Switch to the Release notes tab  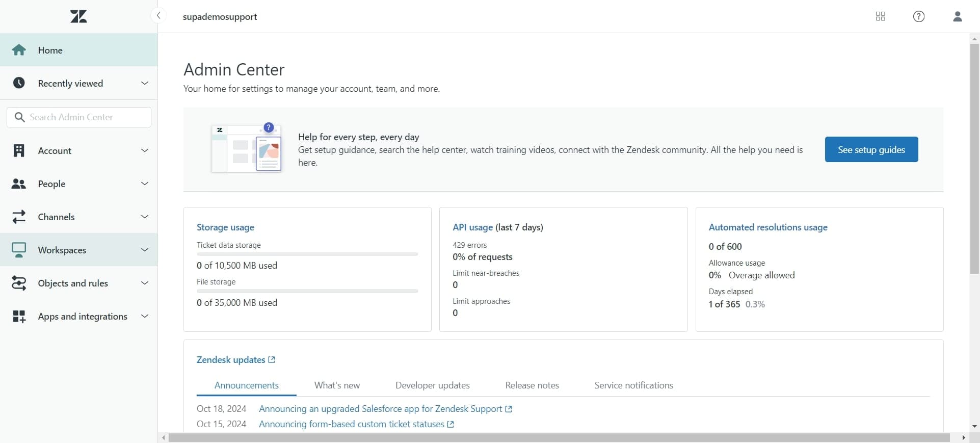click(x=532, y=385)
